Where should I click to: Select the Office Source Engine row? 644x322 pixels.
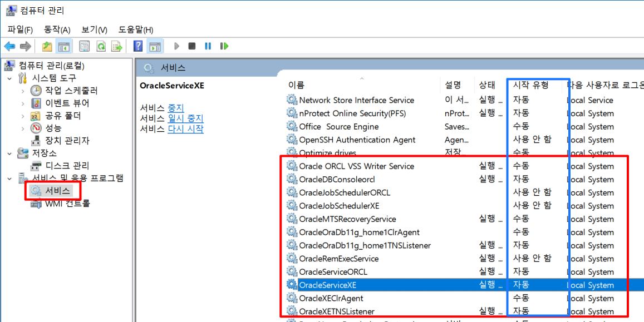465,126
